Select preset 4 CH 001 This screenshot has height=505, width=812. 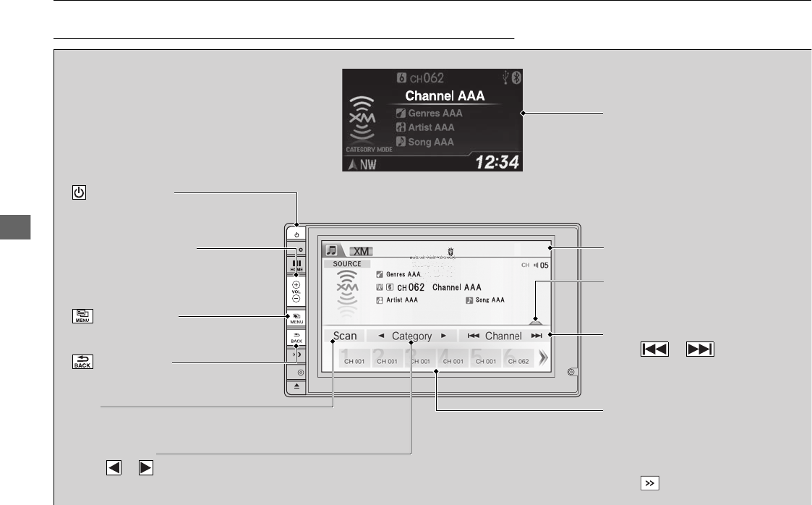453,358
